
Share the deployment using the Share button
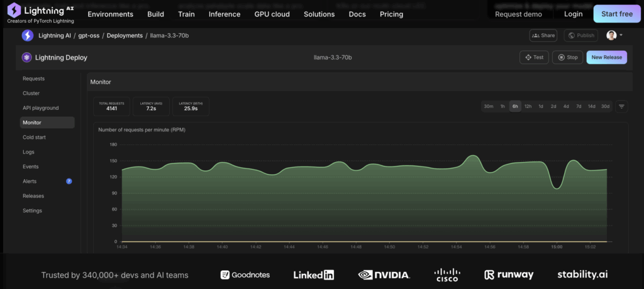click(543, 36)
